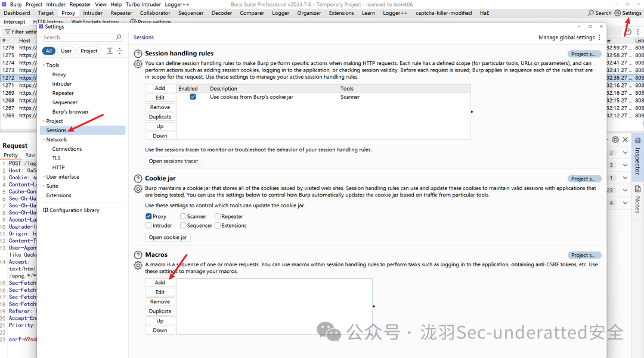Select Sessions in settings tree
This screenshot has height=358, width=644.
(82, 130)
